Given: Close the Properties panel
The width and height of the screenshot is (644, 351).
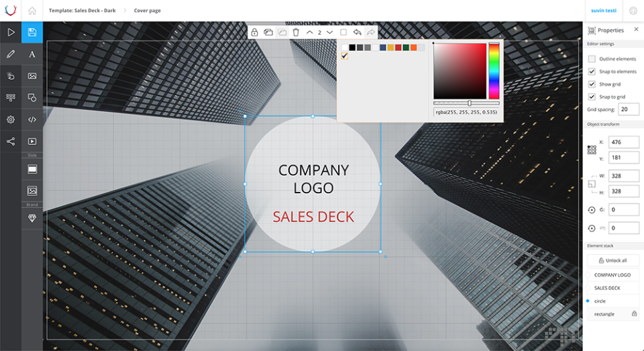Looking at the screenshot, I should [x=636, y=29].
